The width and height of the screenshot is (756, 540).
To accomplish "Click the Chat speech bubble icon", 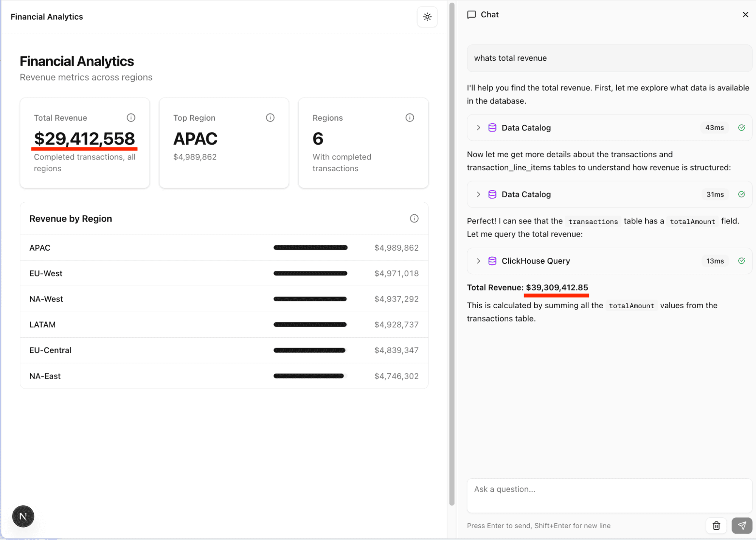I will [471, 14].
